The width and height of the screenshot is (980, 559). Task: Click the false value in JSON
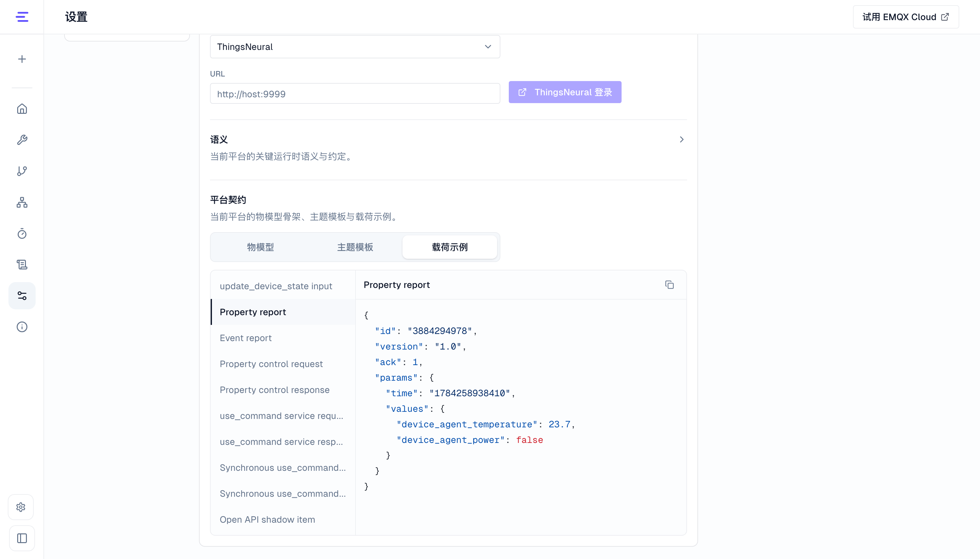pos(530,440)
